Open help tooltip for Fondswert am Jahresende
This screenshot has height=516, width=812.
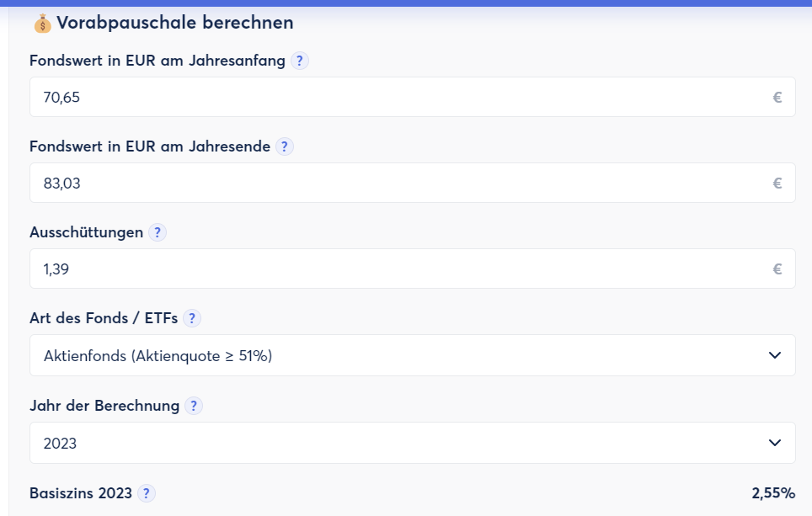tap(285, 146)
